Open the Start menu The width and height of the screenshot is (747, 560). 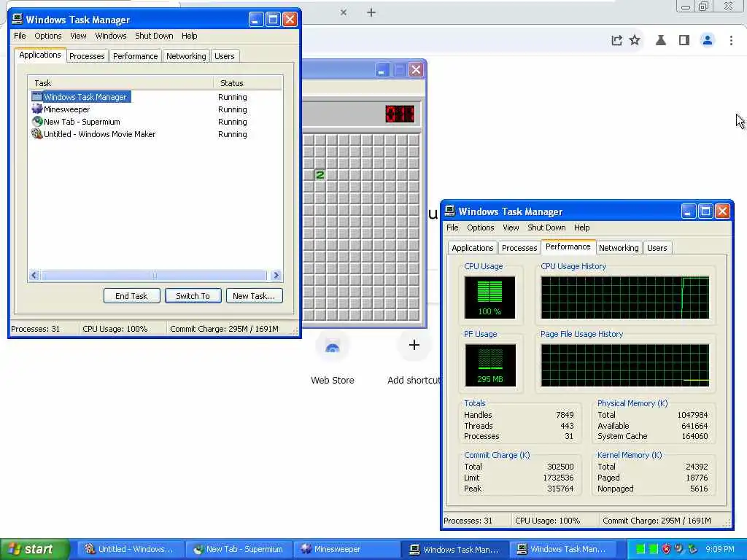[35, 549]
